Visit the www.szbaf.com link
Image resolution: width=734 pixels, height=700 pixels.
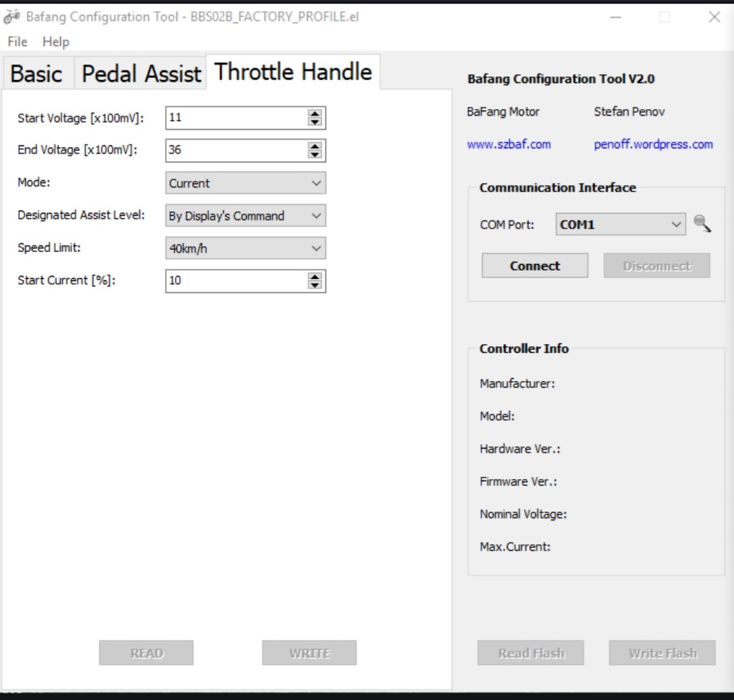(509, 145)
